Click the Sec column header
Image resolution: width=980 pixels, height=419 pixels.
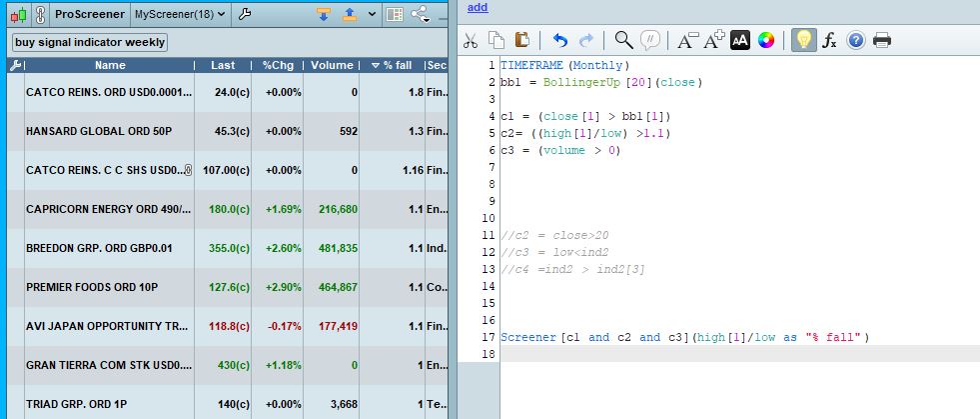click(x=437, y=65)
